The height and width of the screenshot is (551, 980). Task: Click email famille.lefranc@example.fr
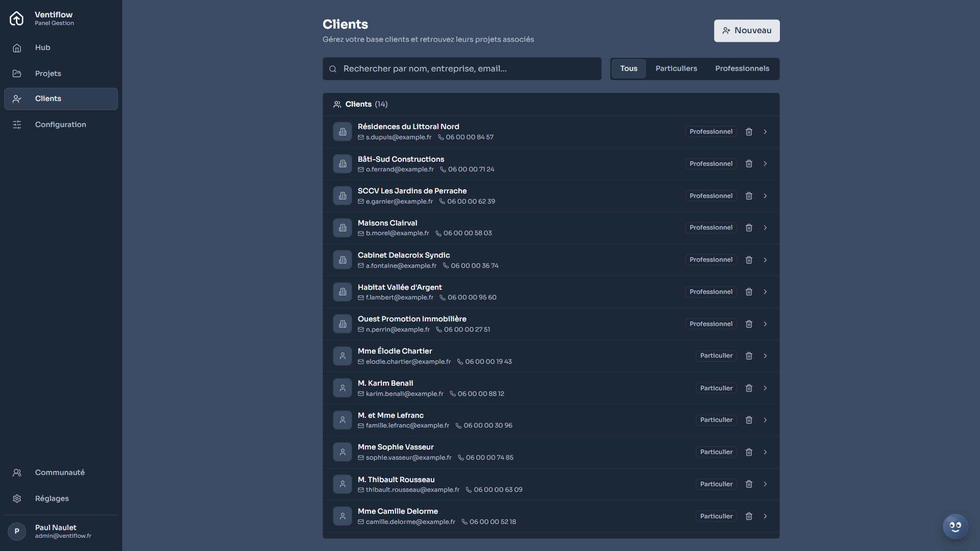407,425
